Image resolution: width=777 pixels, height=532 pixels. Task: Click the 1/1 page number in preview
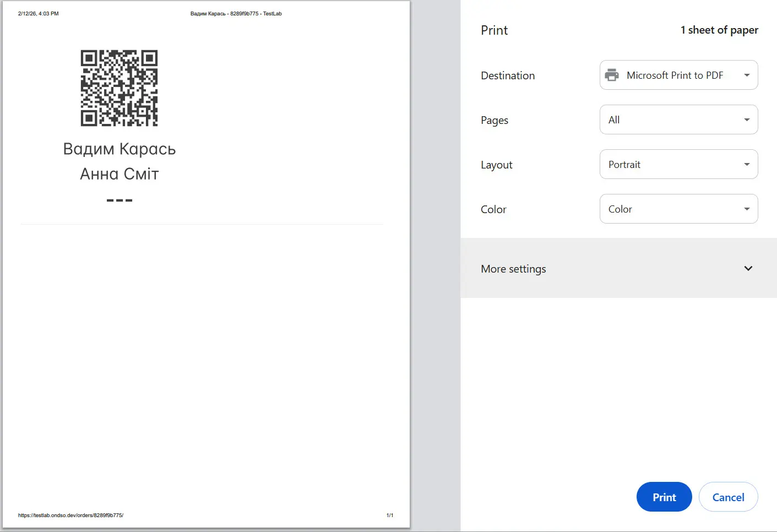[x=390, y=515]
